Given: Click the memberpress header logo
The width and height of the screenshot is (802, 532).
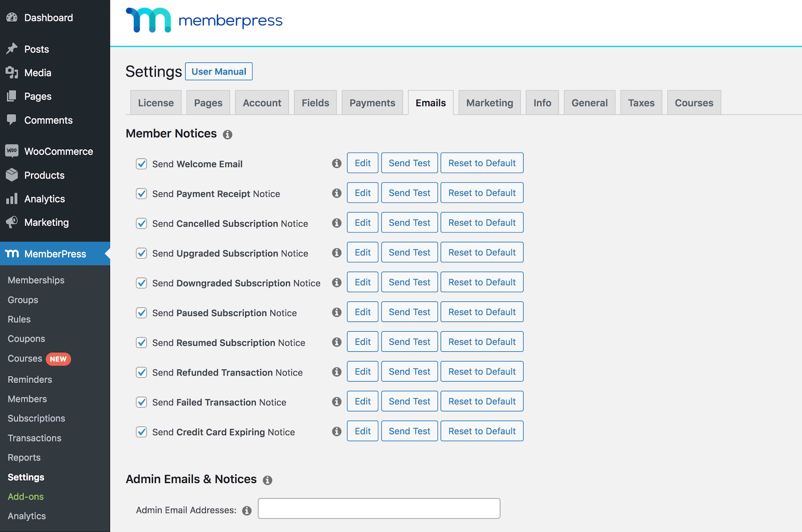Looking at the screenshot, I should point(204,20).
